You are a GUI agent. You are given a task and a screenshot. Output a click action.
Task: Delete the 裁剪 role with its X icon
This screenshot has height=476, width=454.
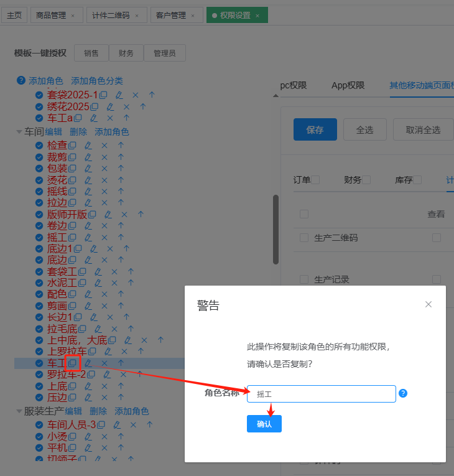click(x=104, y=157)
